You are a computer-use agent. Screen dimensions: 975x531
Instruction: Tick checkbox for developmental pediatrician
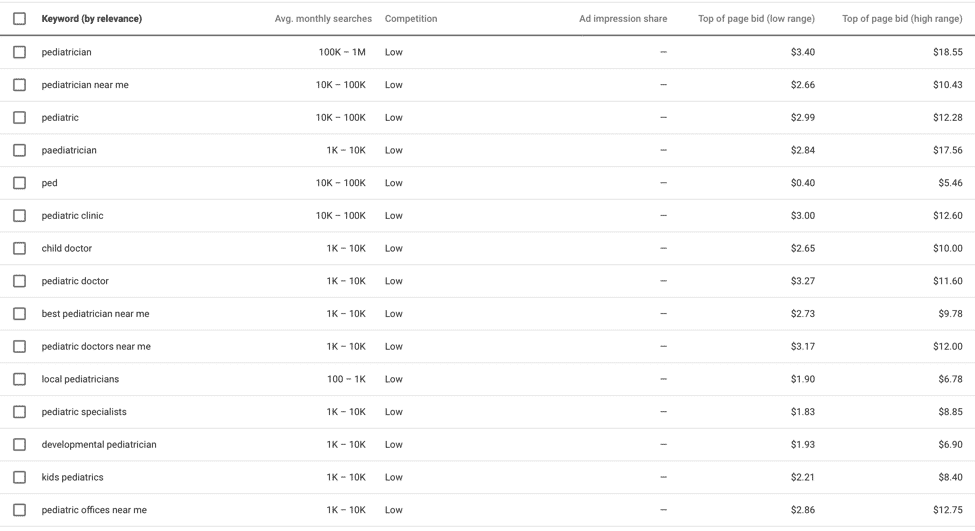(19, 445)
